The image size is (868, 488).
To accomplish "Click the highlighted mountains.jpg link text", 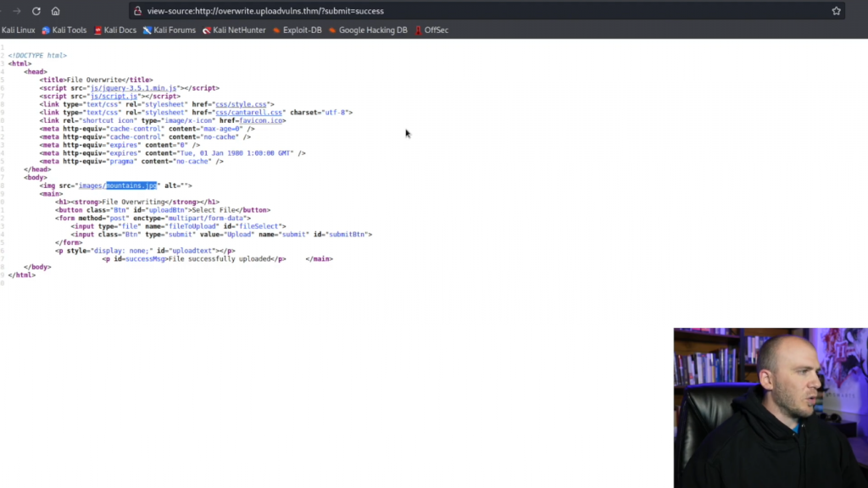I will click(131, 186).
